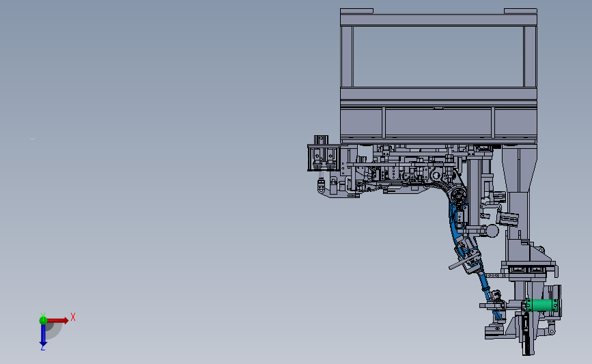Click the red X axis arrow of triad
This screenshot has height=364, width=592.
click(x=58, y=320)
